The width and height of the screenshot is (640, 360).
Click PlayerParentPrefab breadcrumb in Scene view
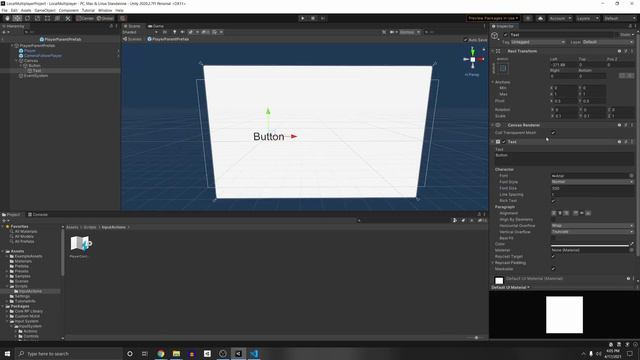tap(168, 39)
